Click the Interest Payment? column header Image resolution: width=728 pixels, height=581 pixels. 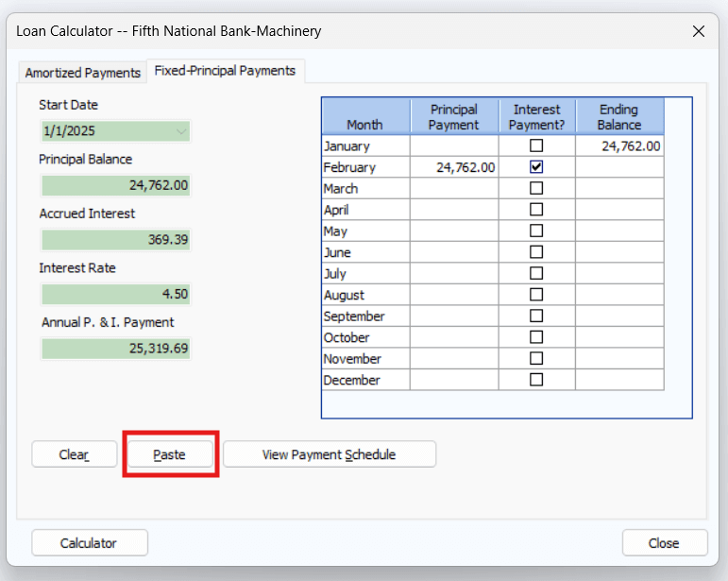[537, 116]
